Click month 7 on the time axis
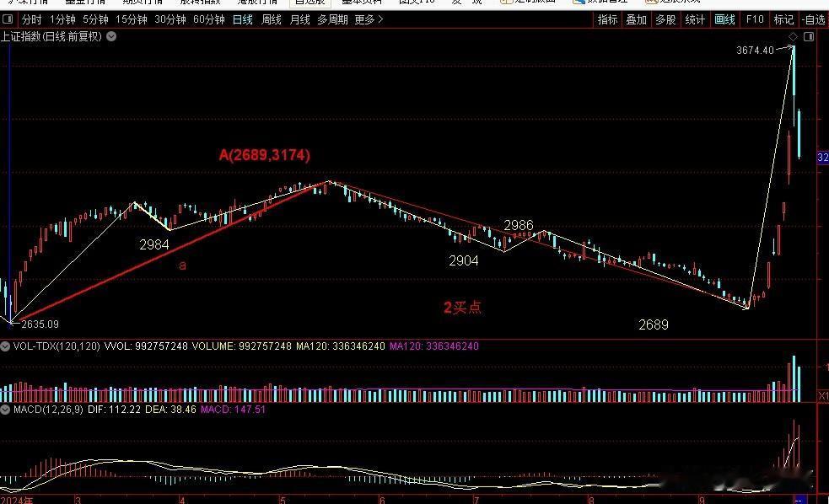829x504 pixels. 476,501
